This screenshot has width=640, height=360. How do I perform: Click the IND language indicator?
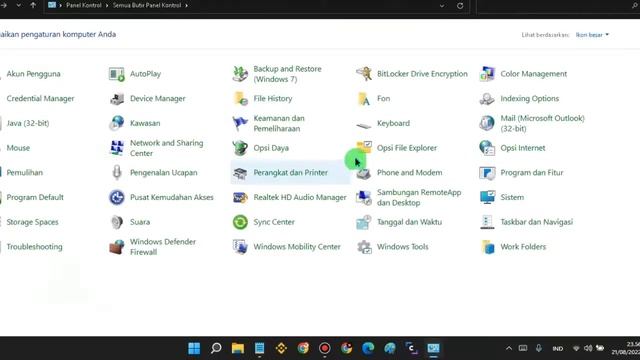(558, 349)
